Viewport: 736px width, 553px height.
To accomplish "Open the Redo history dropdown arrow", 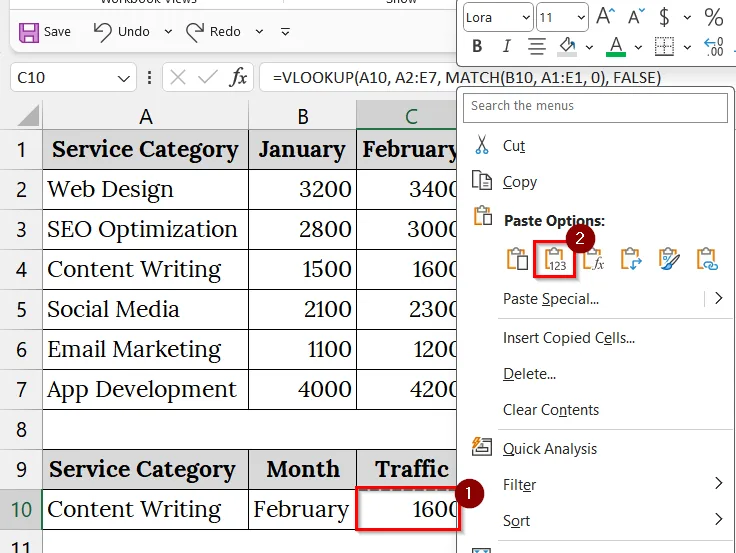I will (x=259, y=32).
